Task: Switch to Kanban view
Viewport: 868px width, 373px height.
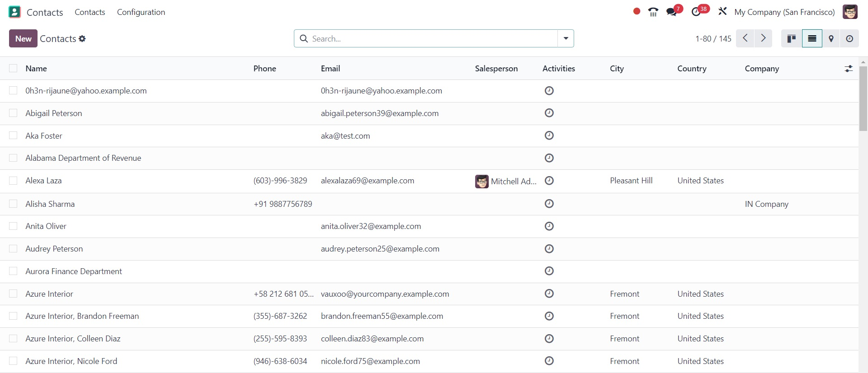Action: pos(792,39)
